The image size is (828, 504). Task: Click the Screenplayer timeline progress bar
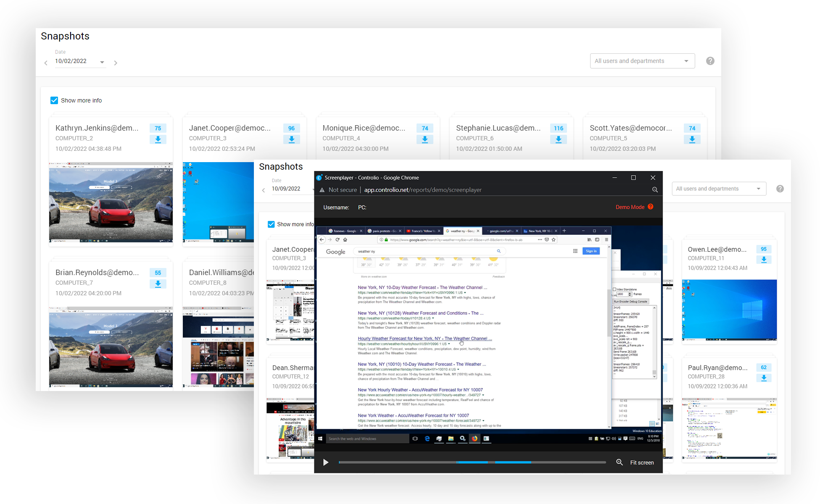(472, 462)
